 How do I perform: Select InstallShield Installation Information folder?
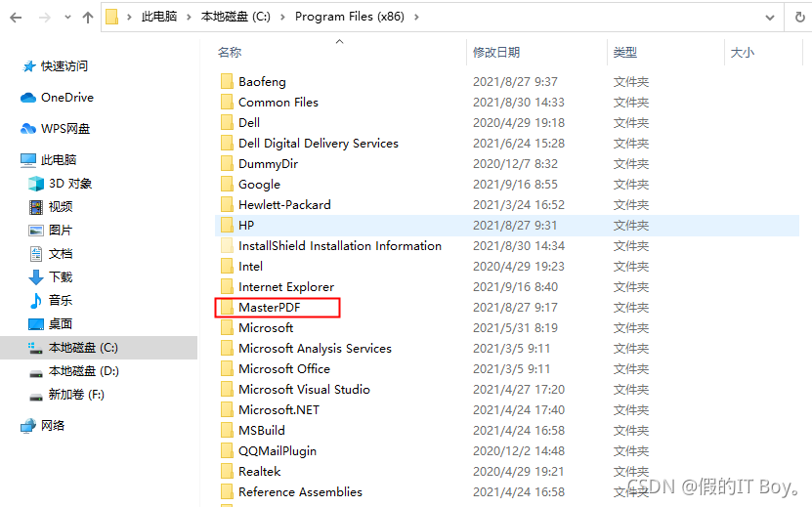point(340,246)
